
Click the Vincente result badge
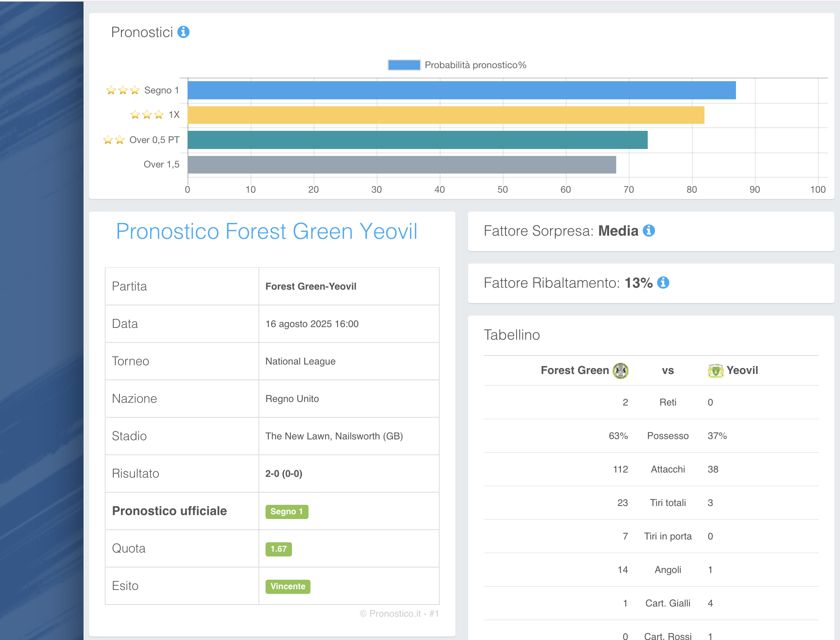(288, 586)
